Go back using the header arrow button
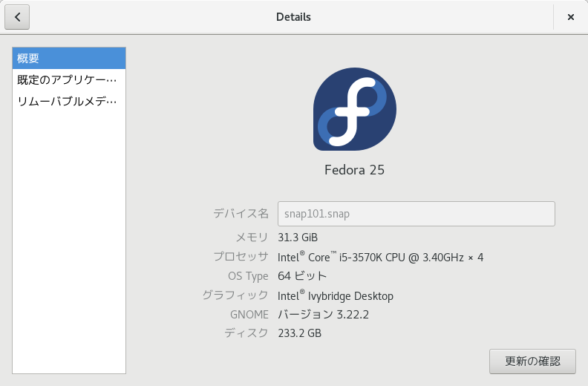This screenshot has height=386, width=588. [17, 17]
